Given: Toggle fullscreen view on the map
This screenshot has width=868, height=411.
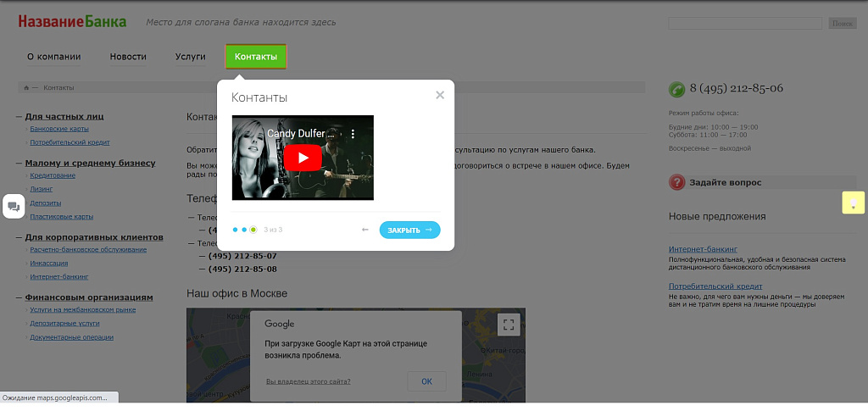Looking at the screenshot, I should click(508, 323).
